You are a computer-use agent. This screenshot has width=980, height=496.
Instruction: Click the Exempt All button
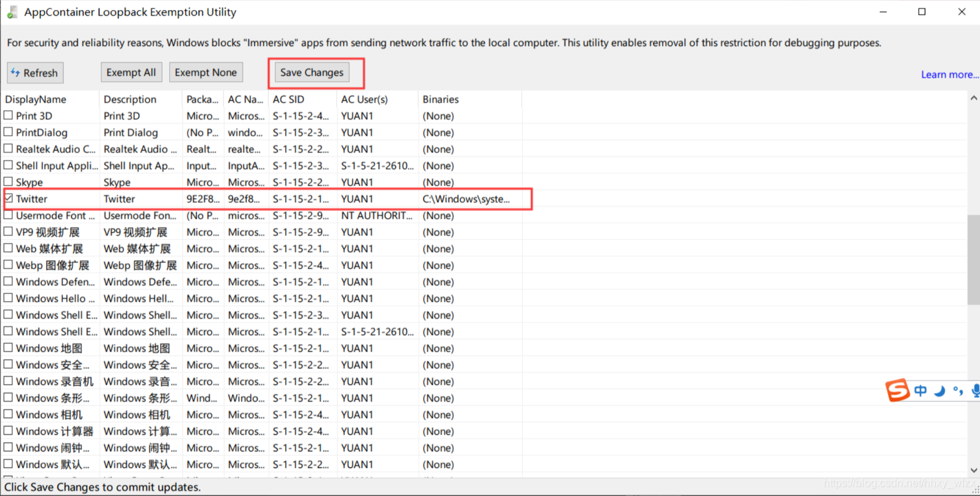[131, 72]
